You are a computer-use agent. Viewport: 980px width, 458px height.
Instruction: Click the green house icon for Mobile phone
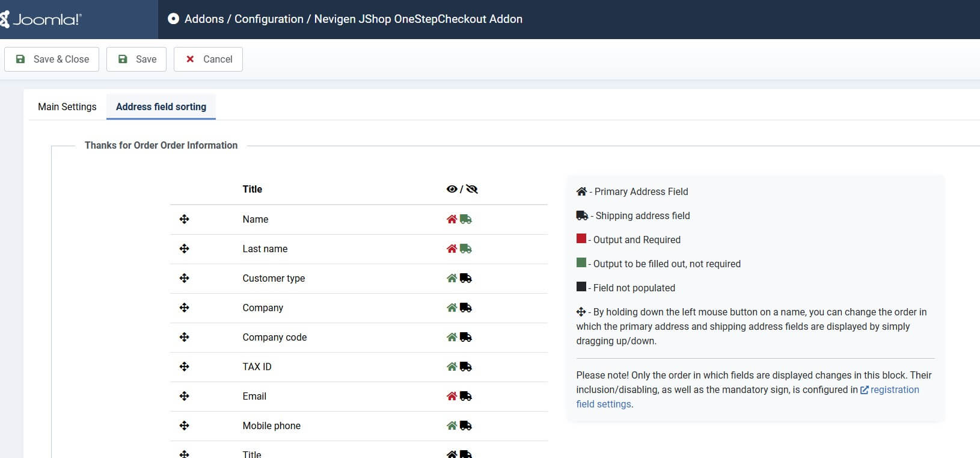[x=452, y=426]
